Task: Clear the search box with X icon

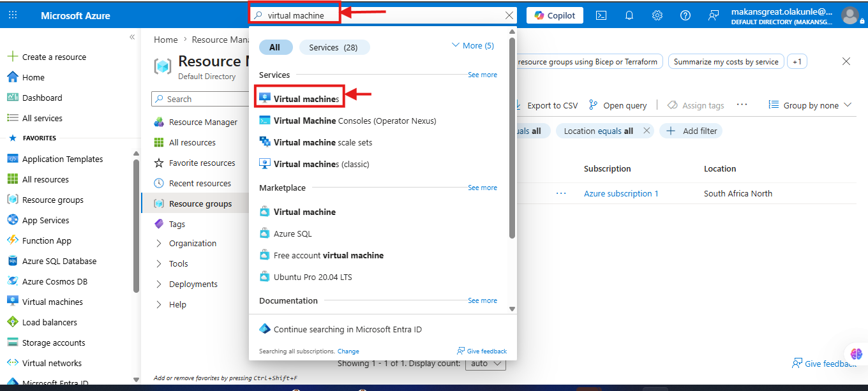Action: 509,15
